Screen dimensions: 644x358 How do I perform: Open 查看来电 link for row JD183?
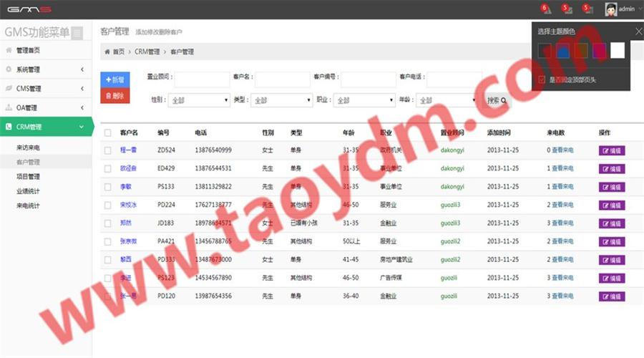click(562, 223)
